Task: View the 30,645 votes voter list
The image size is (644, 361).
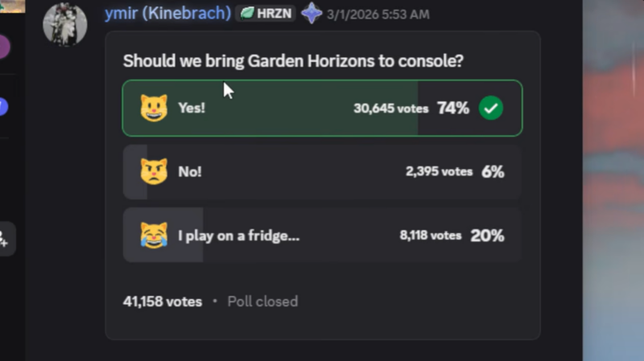Action: (390, 108)
